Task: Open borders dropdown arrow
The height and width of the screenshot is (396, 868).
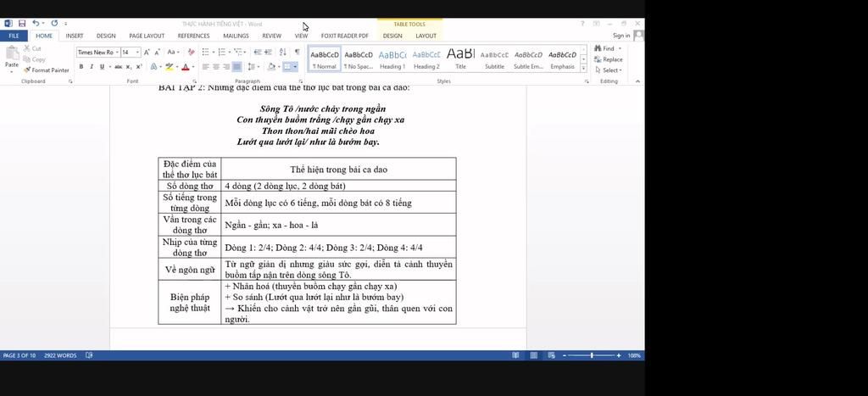Action: (x=296, y=67)
